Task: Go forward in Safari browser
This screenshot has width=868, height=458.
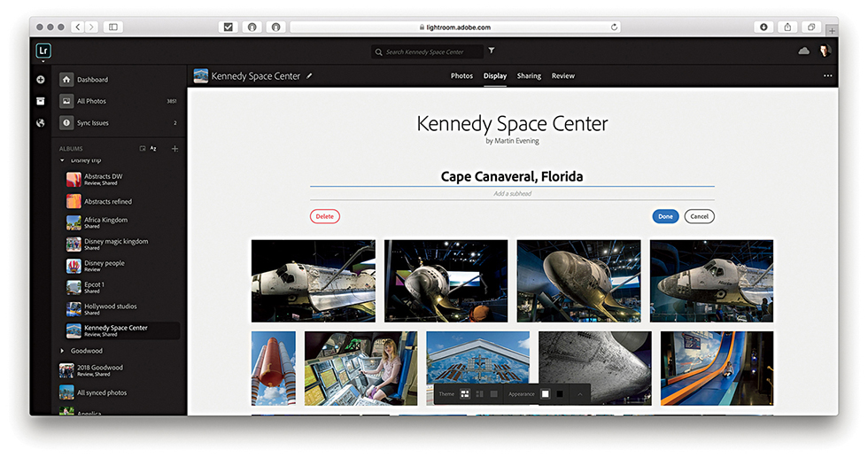Action: [91, 27]
